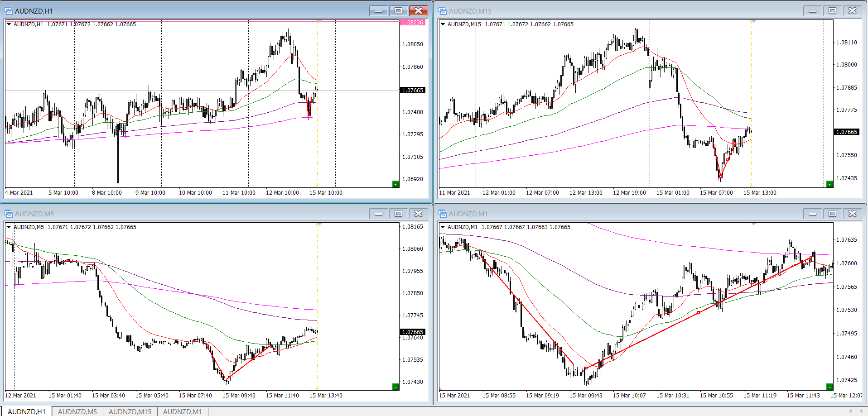This screenshot has height=416, width=868.
Task: Click the pink 1.08236 price level label
Action: tap(413, 22)
